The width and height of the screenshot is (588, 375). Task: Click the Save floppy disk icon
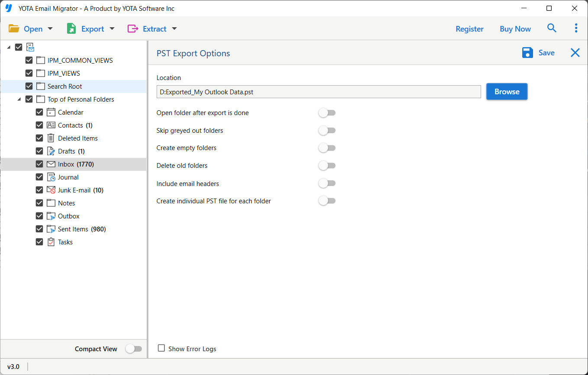tap(527, 53)
